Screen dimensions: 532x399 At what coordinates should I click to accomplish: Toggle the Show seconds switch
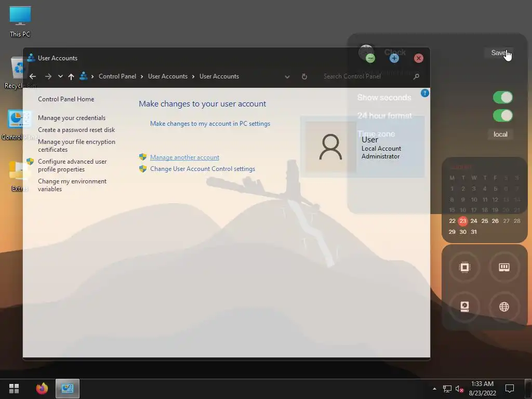502,97
